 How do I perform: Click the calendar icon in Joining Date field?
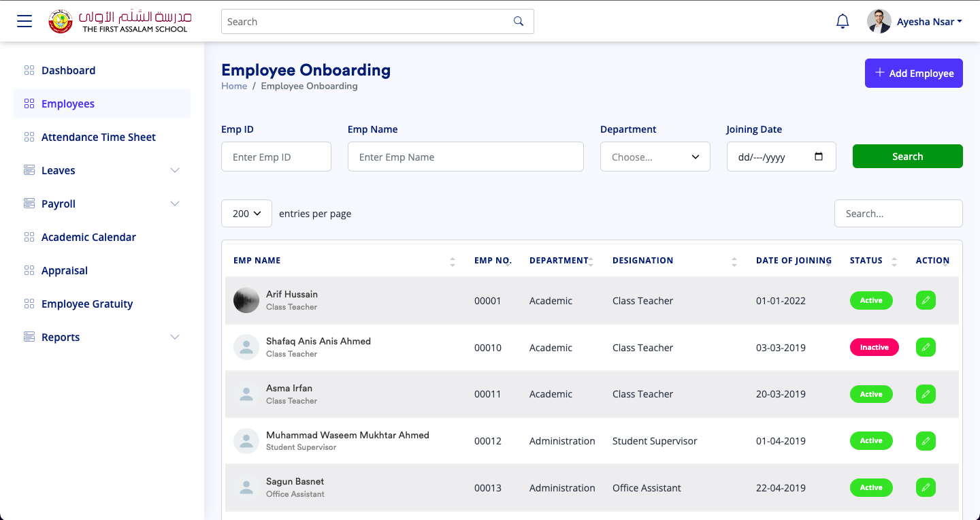coord(820,157)
